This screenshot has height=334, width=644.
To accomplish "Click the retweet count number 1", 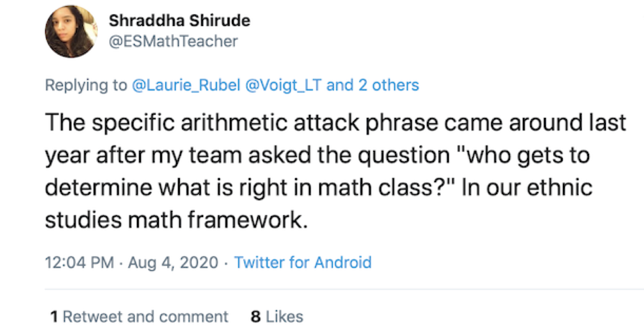I will [54, 316].
